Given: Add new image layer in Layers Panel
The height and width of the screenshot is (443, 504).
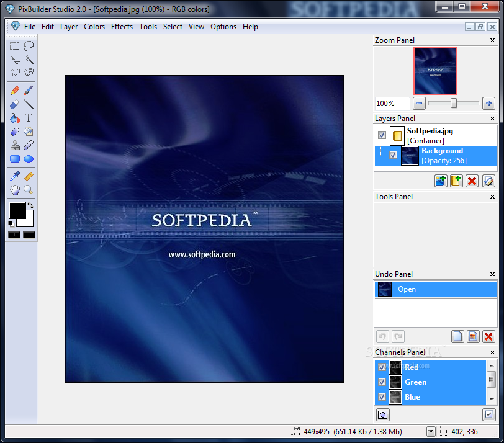Looking at the screenshot, I should [x=441, y=181].
